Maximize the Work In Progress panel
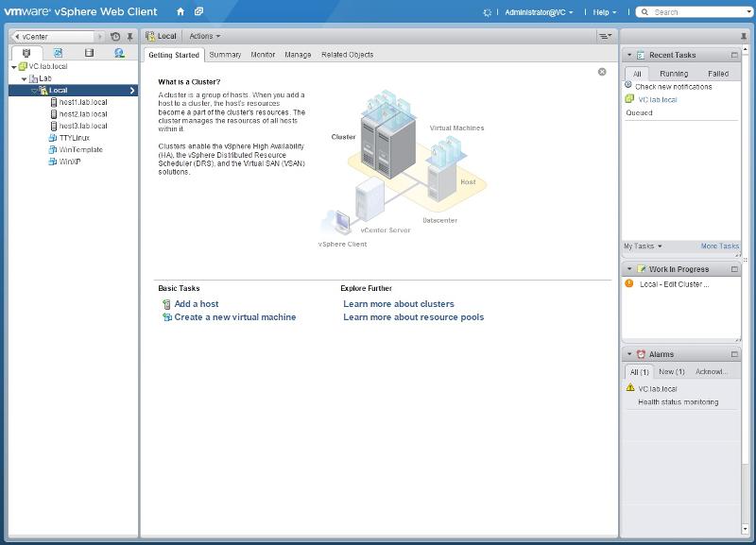The height and width of the screenshot is (545, 756). [734, 269]
